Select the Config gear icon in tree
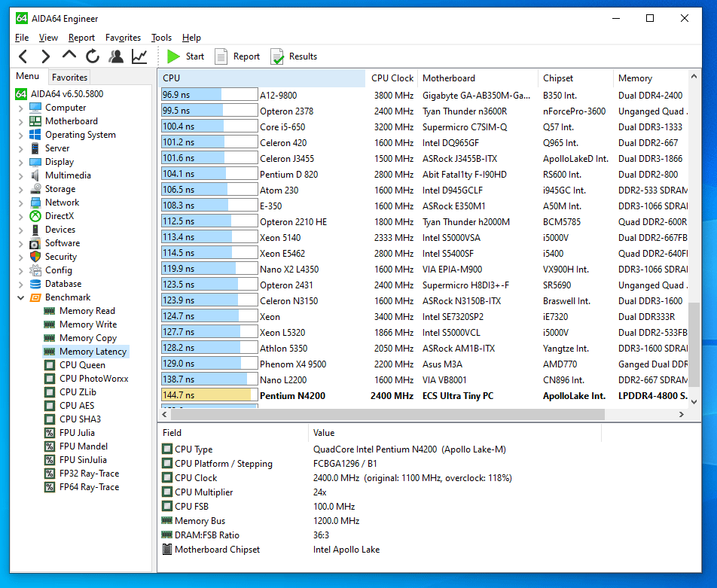 35,270
